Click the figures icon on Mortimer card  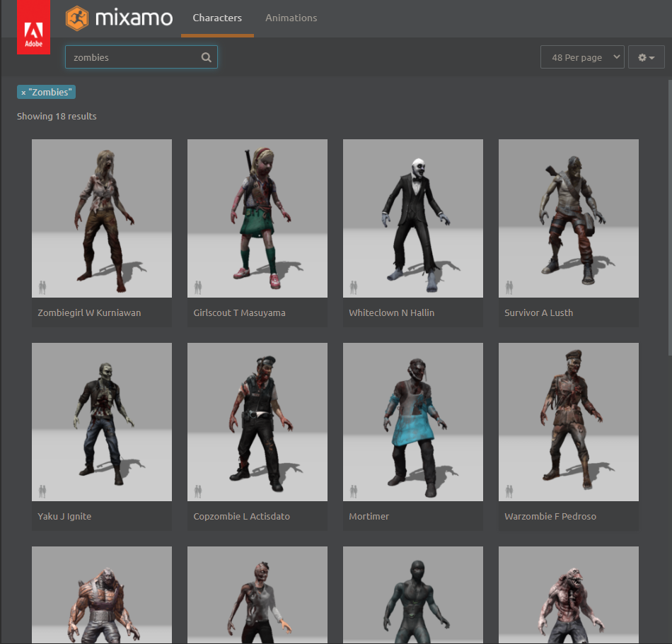coord(353,491)
